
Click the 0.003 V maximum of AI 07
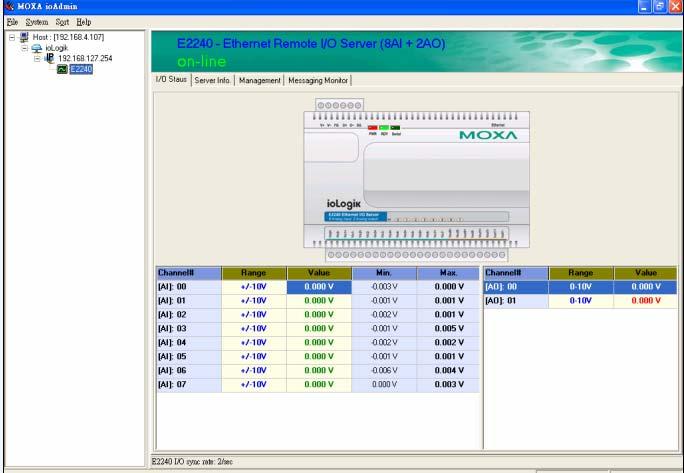click(x=448, y=384)
